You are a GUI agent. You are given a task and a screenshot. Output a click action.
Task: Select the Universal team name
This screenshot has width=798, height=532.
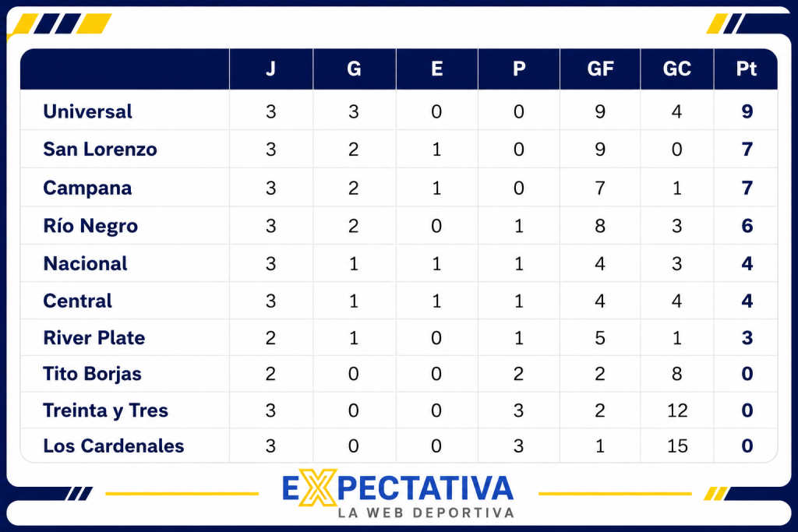tap(87, 111)
